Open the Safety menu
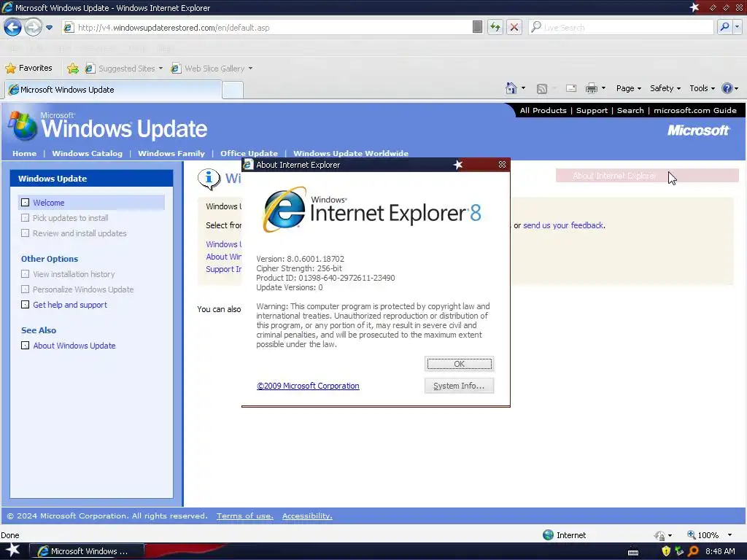747x560 pixels. (x=665, y=88)
